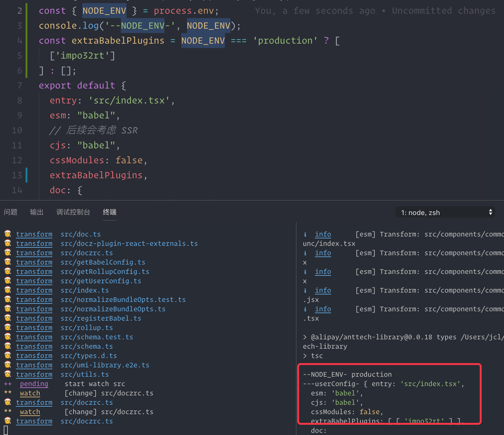Screen dimensions: 504x435
Task: Switch to the 输出 tab
Action: pyautogui.click(x=36, y=212)
